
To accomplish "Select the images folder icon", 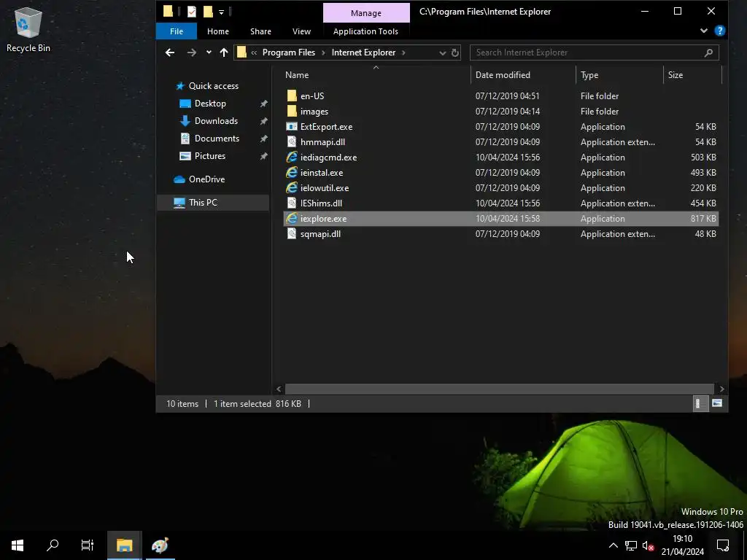I will tap(292, 111).
